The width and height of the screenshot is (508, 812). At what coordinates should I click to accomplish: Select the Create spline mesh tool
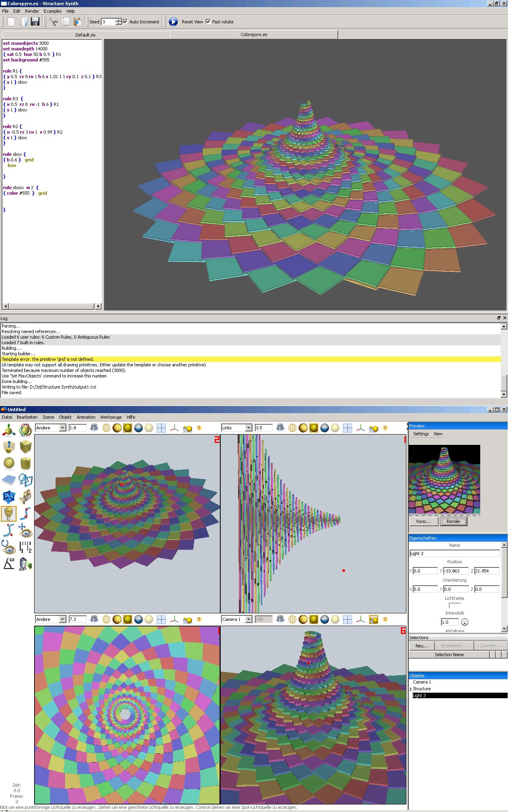click(9, 480)
